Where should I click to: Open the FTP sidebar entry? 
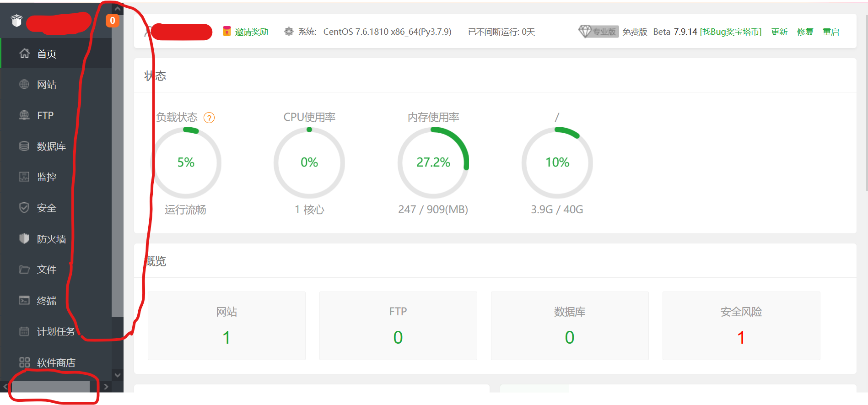(x=56, y=115)
